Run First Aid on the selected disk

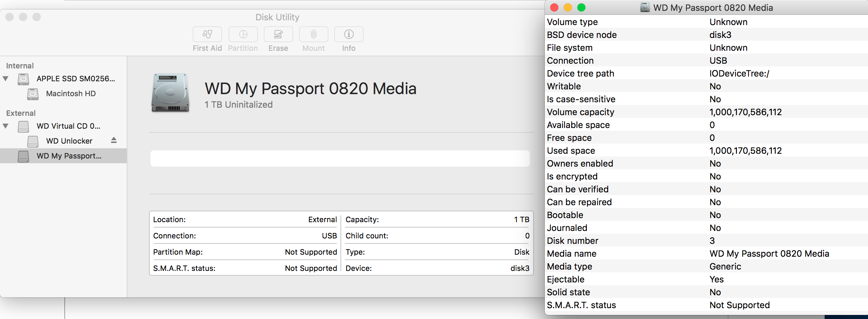pyautogui.click(x=207, y=38)
